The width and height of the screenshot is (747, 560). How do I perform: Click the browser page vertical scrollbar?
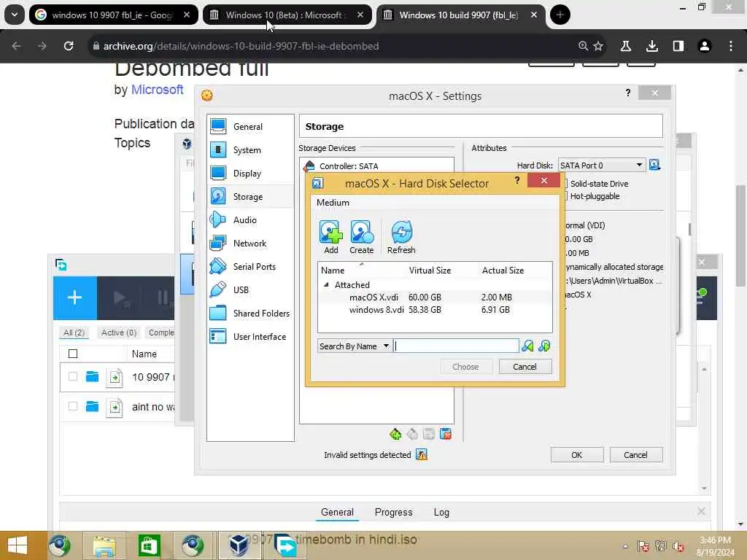pos(741,236)
